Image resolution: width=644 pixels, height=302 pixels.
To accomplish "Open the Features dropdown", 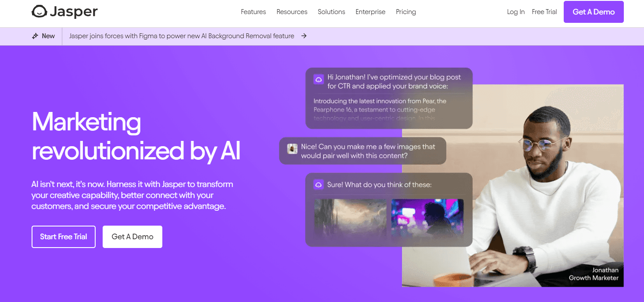I will pos(253,12).
